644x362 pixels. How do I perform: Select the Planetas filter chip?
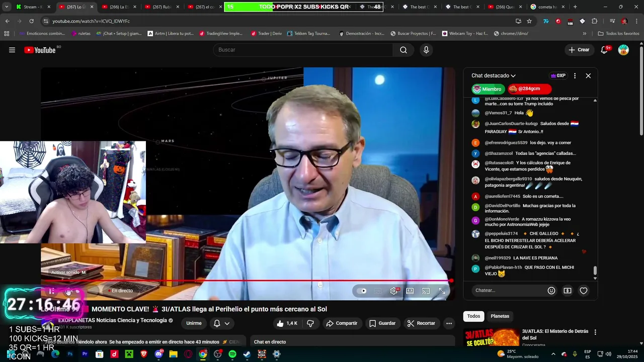(x=500, y=316)
